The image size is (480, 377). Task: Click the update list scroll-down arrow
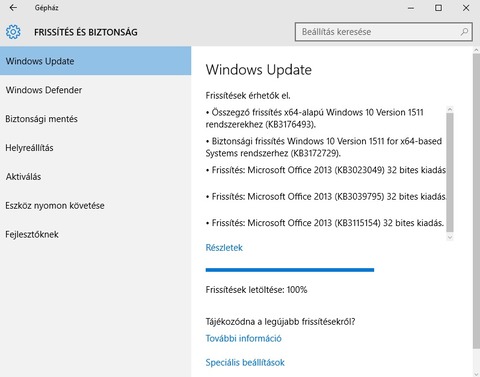(x=450, y=237)
